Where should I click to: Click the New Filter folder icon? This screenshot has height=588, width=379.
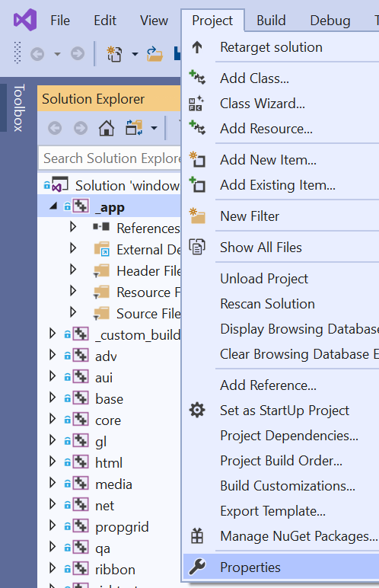197,216
